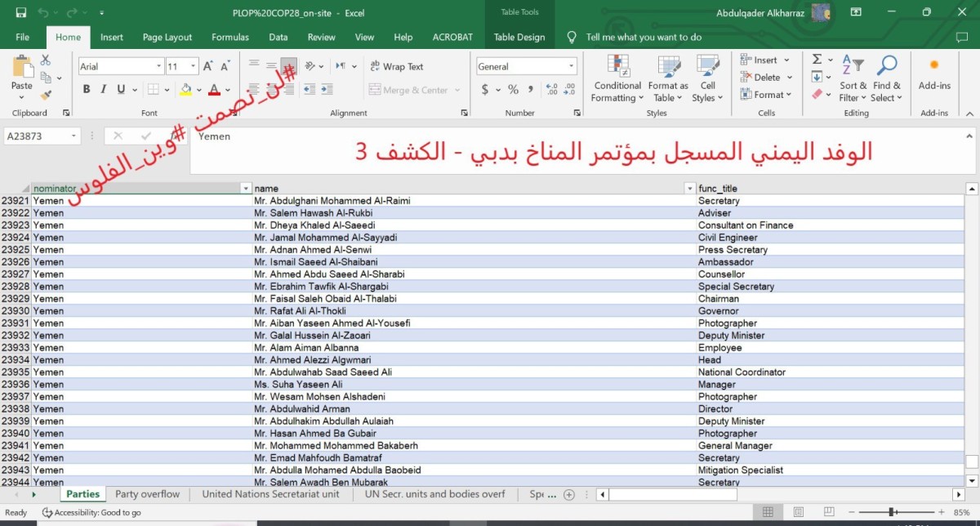Click the Decrease Indent icon

click(310, 90)
